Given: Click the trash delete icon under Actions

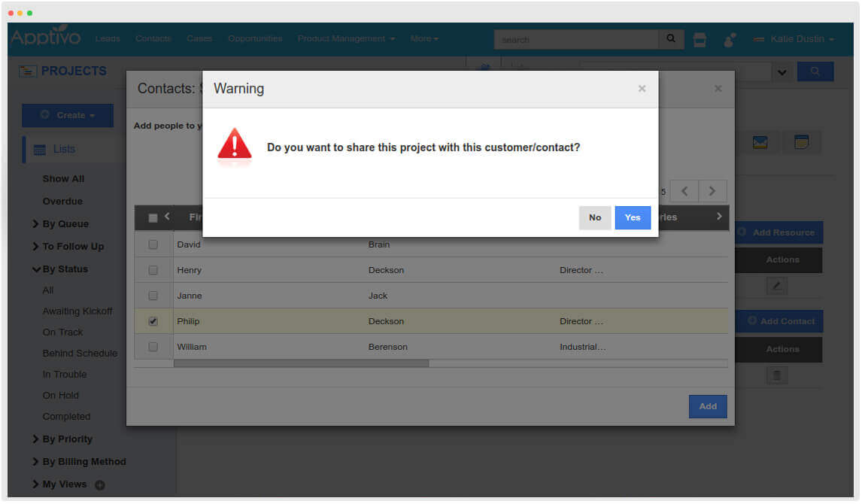Looking at the screenshot, I should (x=777, y=375).
